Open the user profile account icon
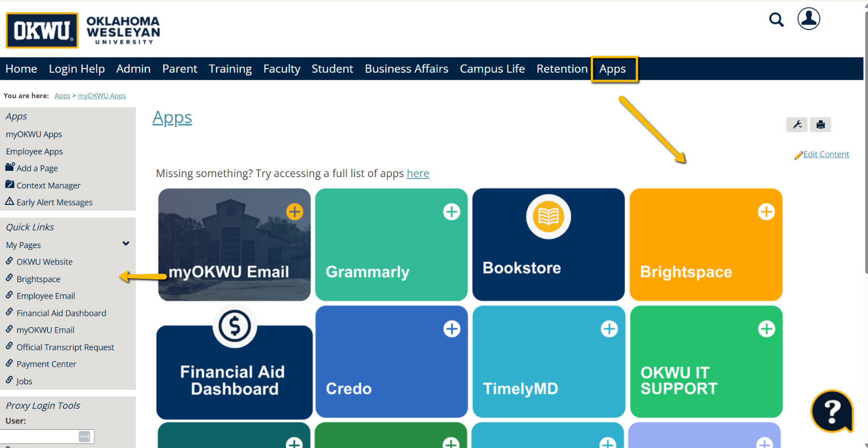The image size is (868, 448). 808,19
